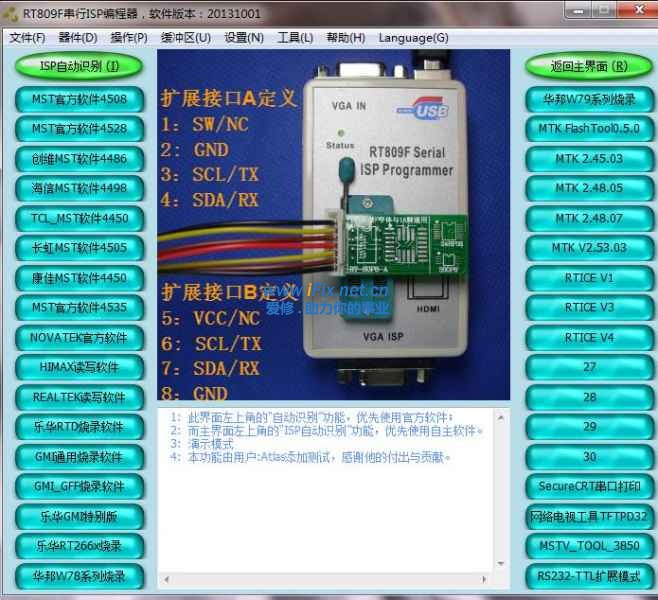
Task: Launch RTICE V3
Action: click(x=589, y=308)
